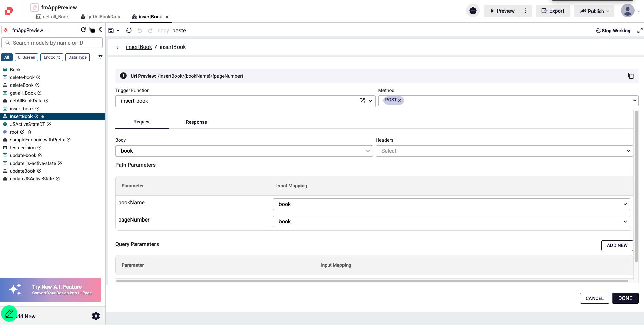This screenshot has height=325, width=644.
Task: Click the model filter funnel icon
Action: point(100,57)
